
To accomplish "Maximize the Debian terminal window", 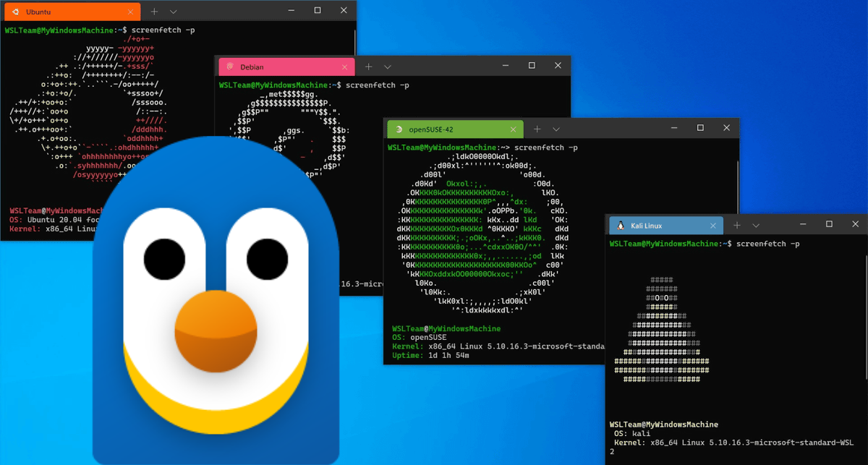I will (x=532, y=66).
